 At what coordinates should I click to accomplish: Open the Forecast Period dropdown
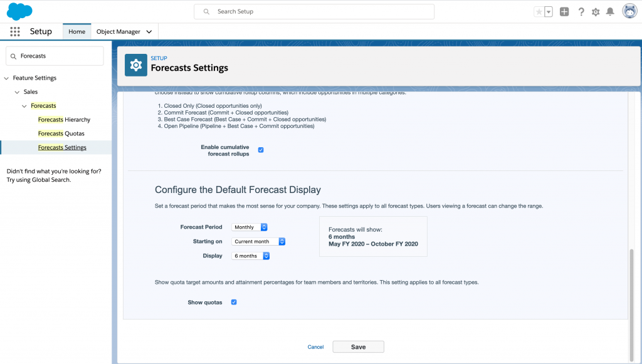click(x=250, y=227)
